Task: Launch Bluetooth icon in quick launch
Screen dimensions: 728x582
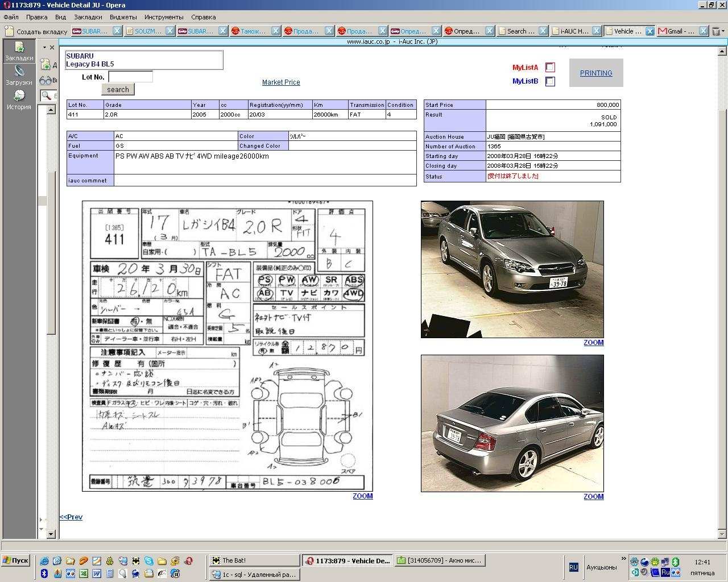Action: point(44,574)
